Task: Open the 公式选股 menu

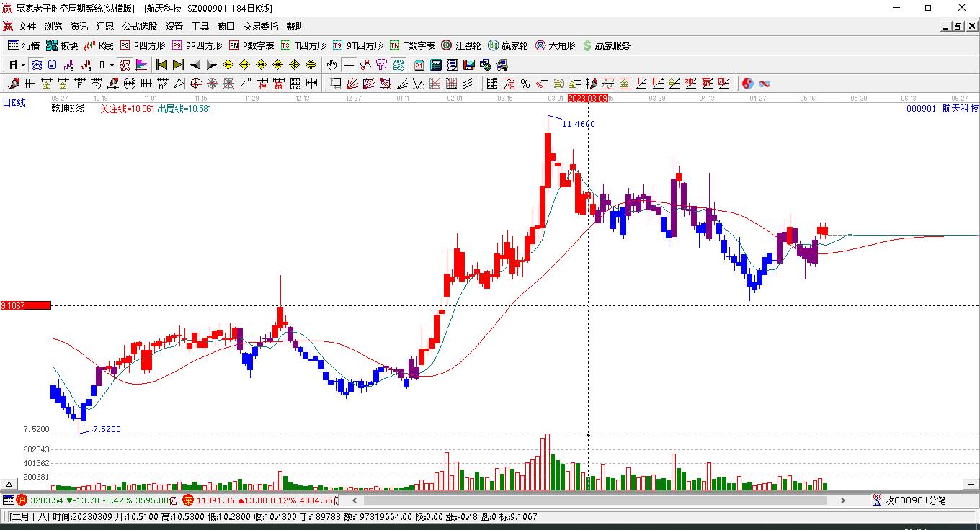Action: (x=140, y=27)
